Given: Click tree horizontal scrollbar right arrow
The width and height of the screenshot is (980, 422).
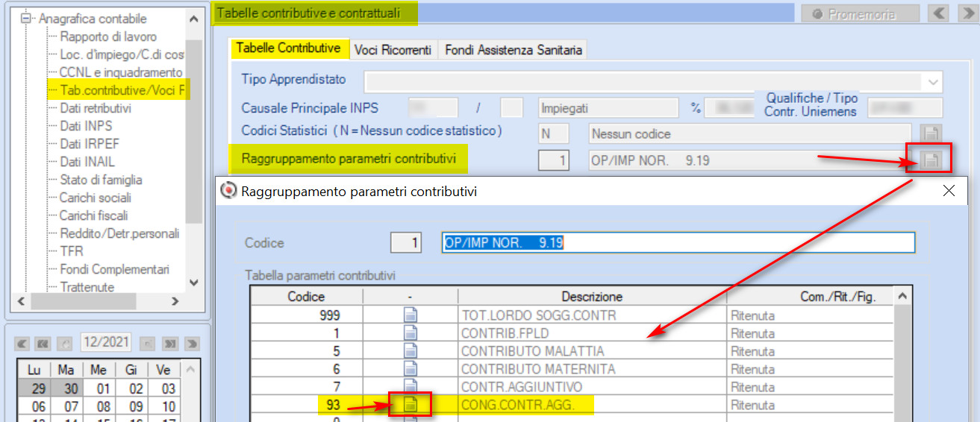Looking at the screenshot, I should click(175, 302).
